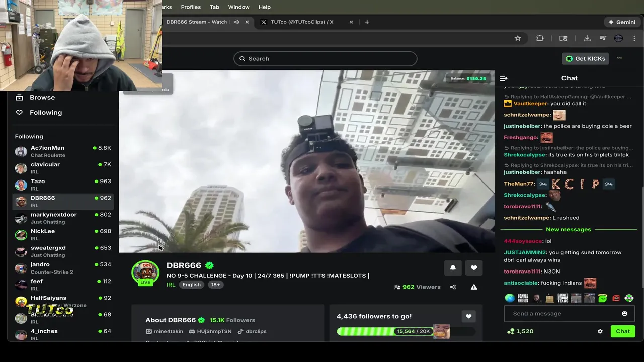644x362 pixels.
Task: Click the heart on followers goal card
Action: pyautogui.click(x=468, y=316)
